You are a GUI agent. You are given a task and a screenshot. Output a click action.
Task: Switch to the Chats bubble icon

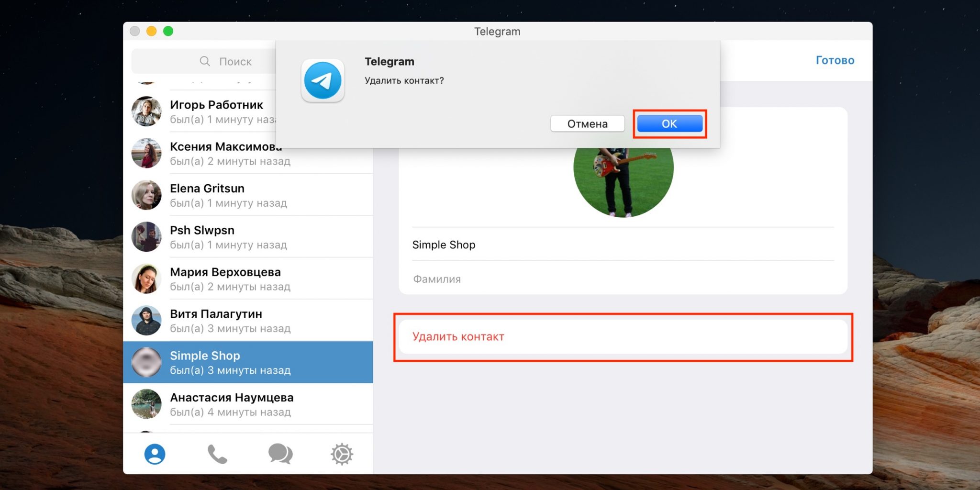click(280, 454)
